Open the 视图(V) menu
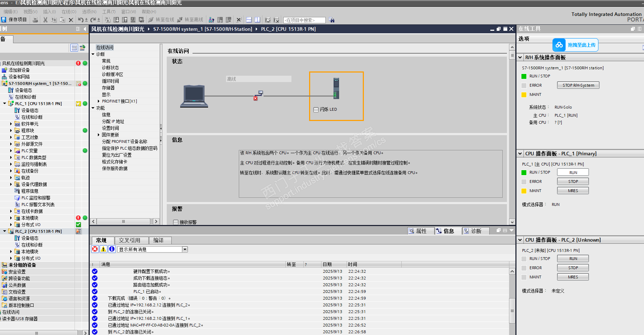The image size is (644, 335). pyautogui.click(x=30, y=12)
